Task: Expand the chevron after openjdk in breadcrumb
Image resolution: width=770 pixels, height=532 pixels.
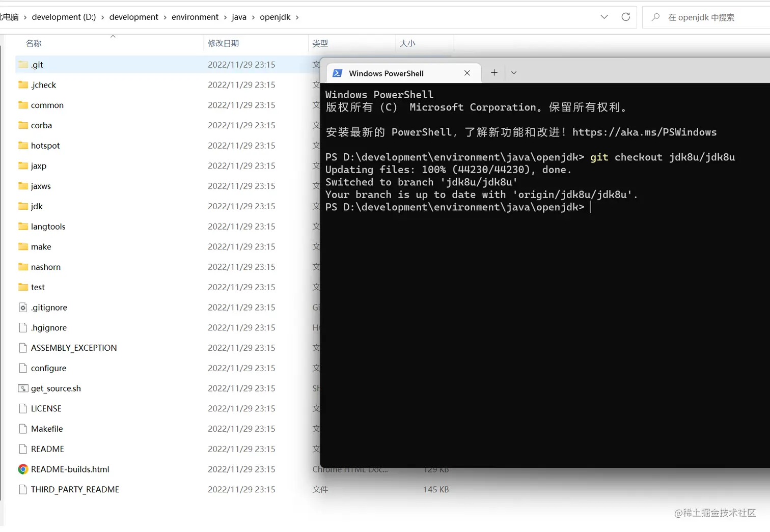Action: tap(297, 17)
